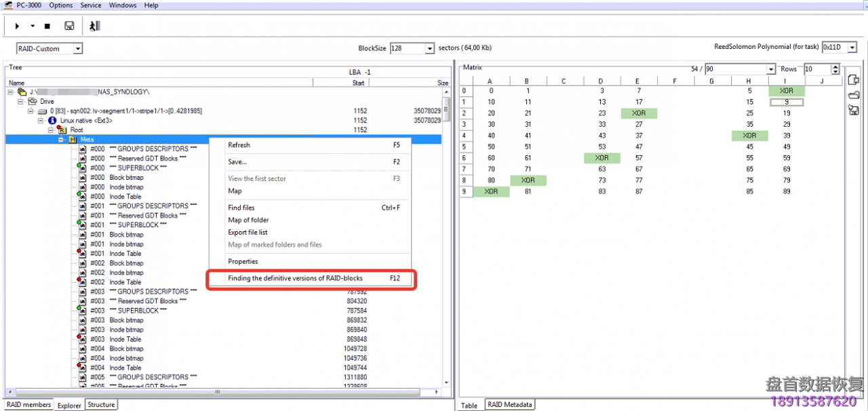The image size is (868, 411).
Task: Open the BlockSize 128 dropdown
Action: (x=429, y=49)
